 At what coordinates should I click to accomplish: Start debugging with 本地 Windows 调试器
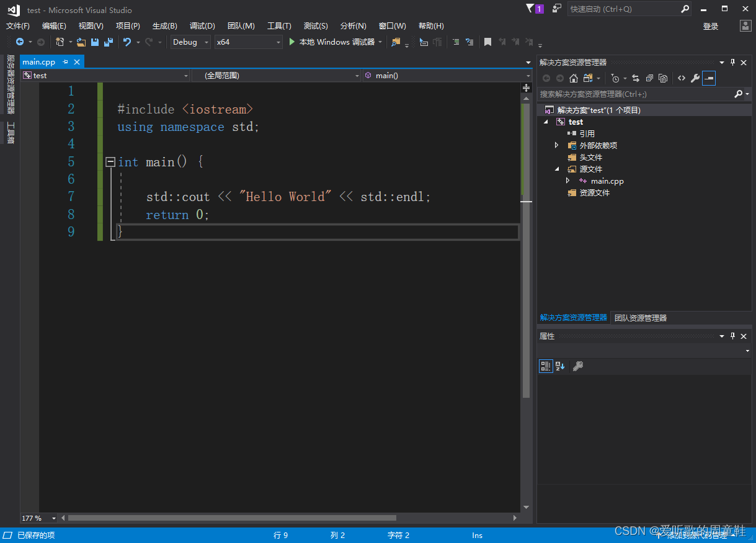click(x=335, y=42)
